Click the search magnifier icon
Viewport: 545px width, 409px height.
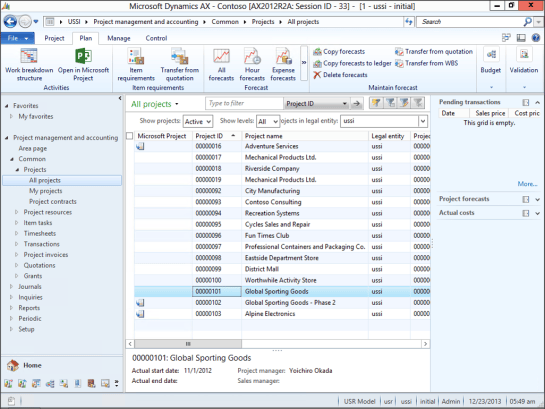click(527, 22)
